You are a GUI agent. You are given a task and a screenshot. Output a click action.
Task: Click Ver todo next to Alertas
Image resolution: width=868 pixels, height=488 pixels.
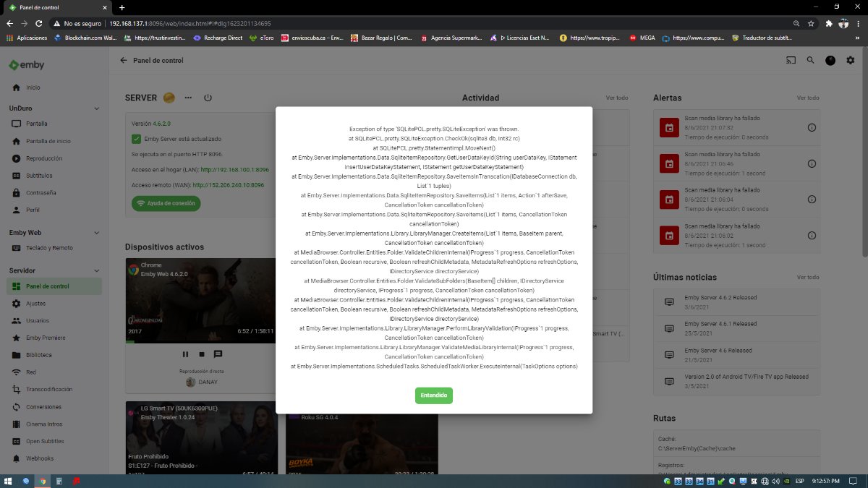pos(808,98)
